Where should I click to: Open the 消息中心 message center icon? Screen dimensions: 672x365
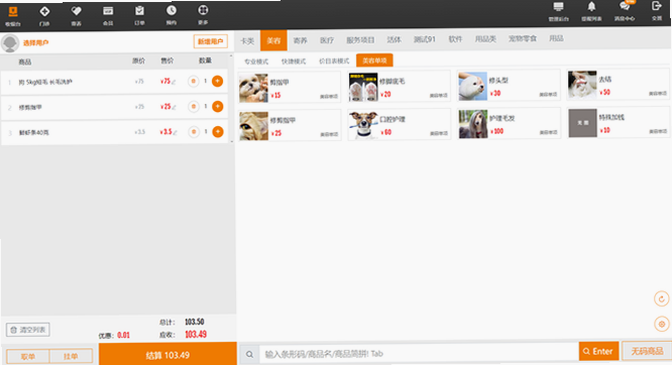(624, 12)
